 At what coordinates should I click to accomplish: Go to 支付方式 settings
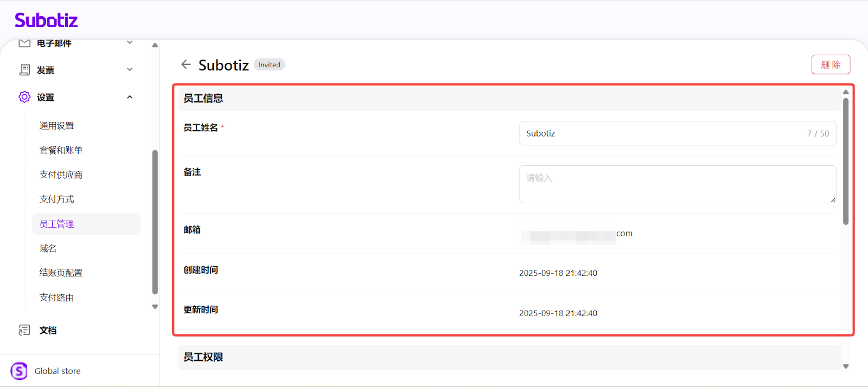point(56,199)
